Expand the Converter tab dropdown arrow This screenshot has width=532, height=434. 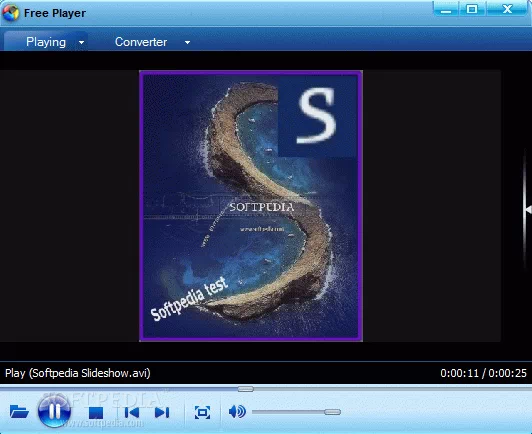tap(187, 43)
